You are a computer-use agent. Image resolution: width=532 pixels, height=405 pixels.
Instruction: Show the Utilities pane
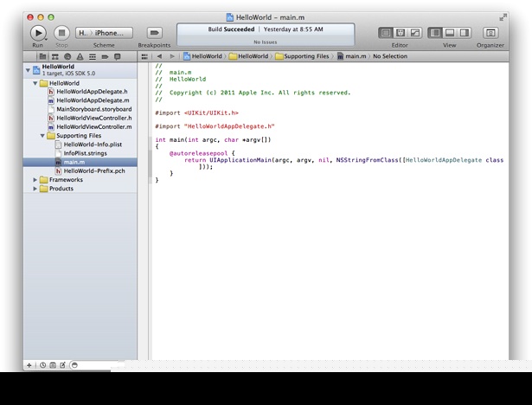tap(465, 33)
